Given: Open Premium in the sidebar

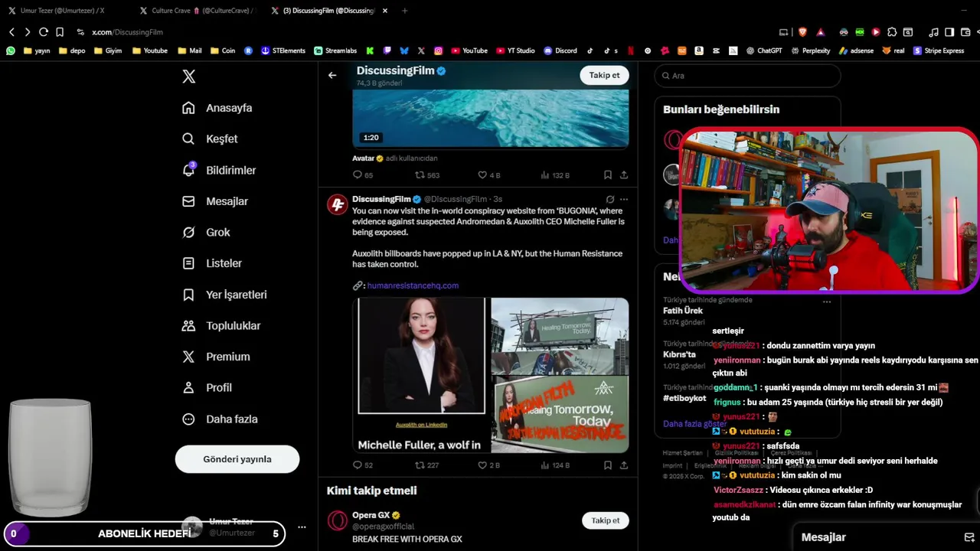Looking at the screenshot, I should click(x=215, y=357).
